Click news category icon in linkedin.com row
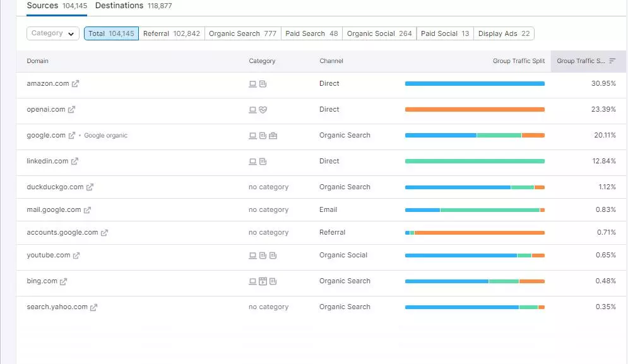The width and height of the screenshot is (628, 364). click(x=263, y=161)
